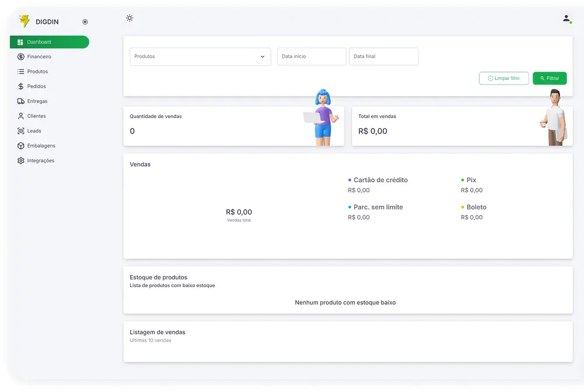Open the Produtos sidebar menu item
The width and height of the screenshot is (584, 392).
37,72
